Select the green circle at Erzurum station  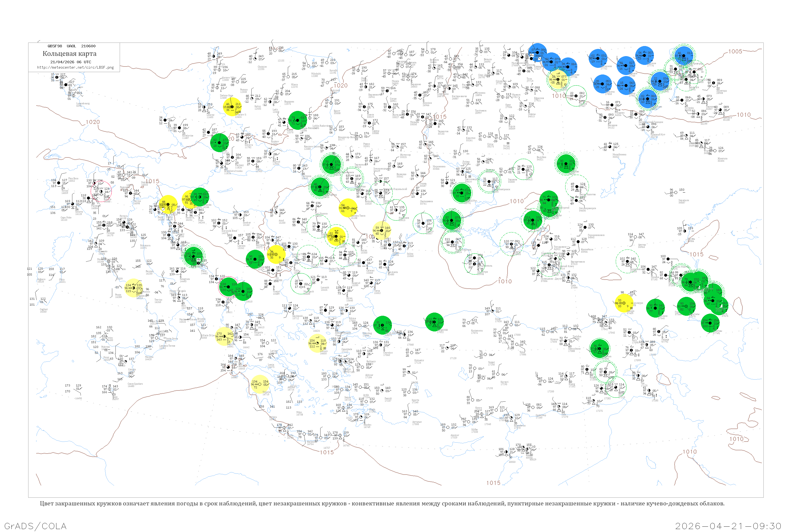[600, 348]
